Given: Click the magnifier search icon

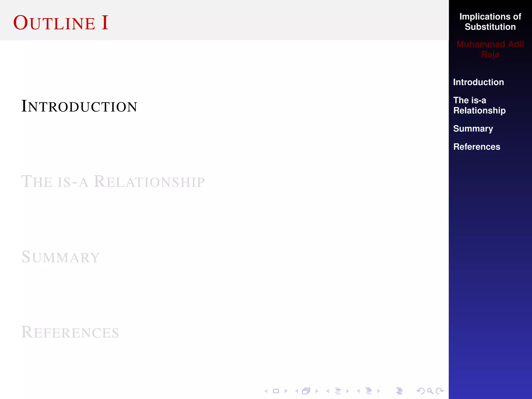Looking at the screenshot, I should pos(430,391).
